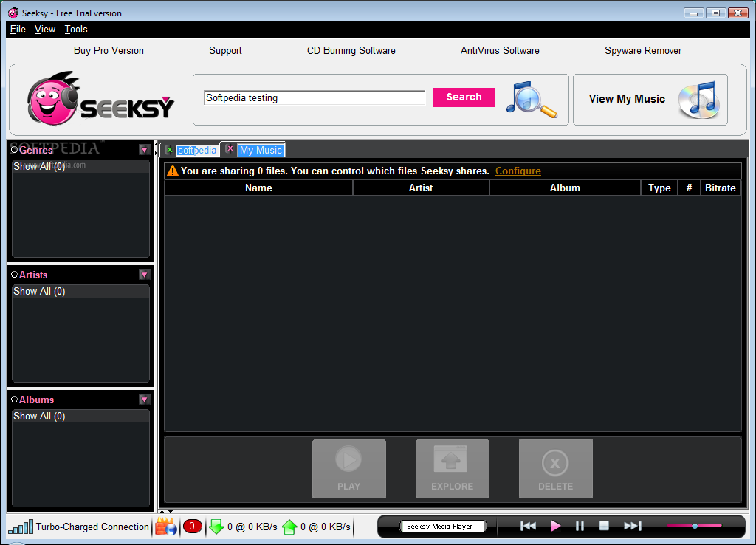Sort by the Album column header
This screenshot has height=545, width=756.
[x=565, y=188]
